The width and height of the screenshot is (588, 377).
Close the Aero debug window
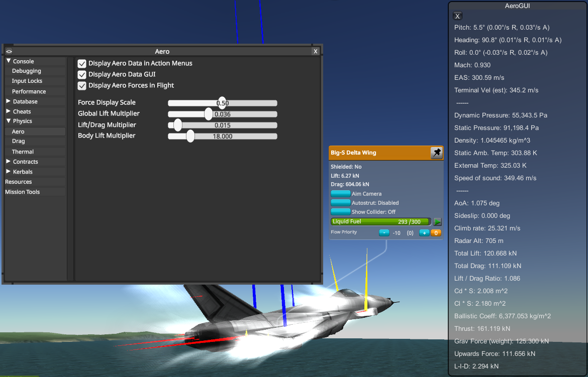click(x=315, y=51)
